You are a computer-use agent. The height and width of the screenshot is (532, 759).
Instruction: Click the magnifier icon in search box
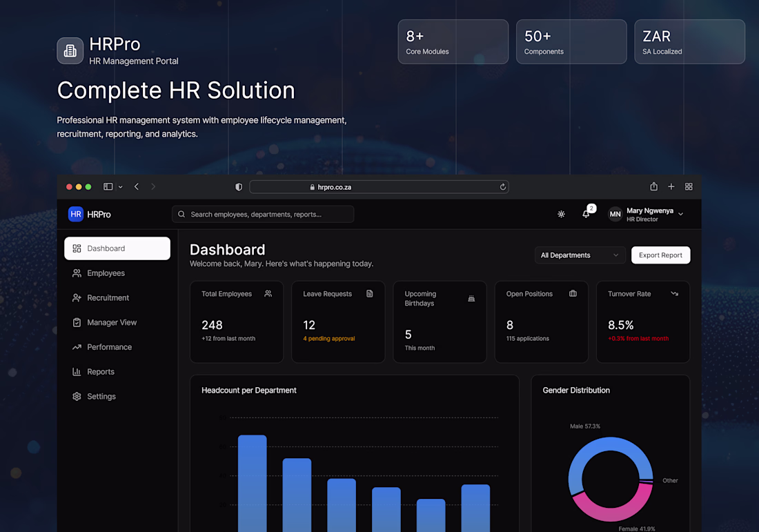coord(181,214)
